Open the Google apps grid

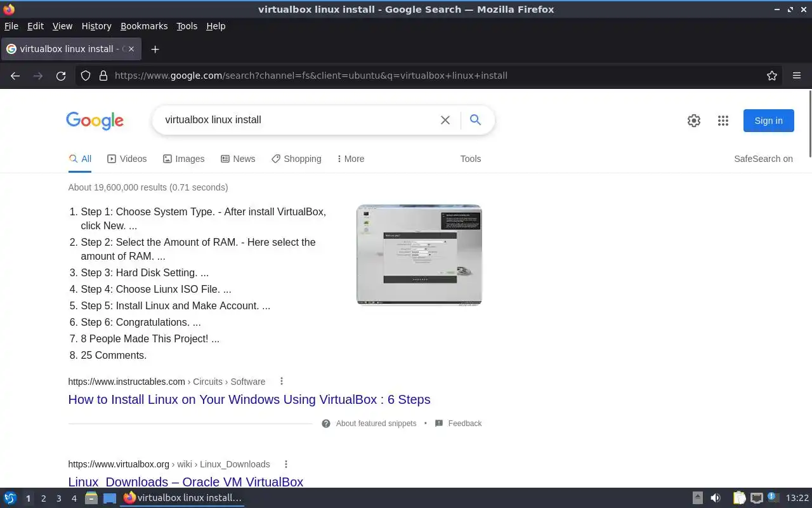(723, 121)
